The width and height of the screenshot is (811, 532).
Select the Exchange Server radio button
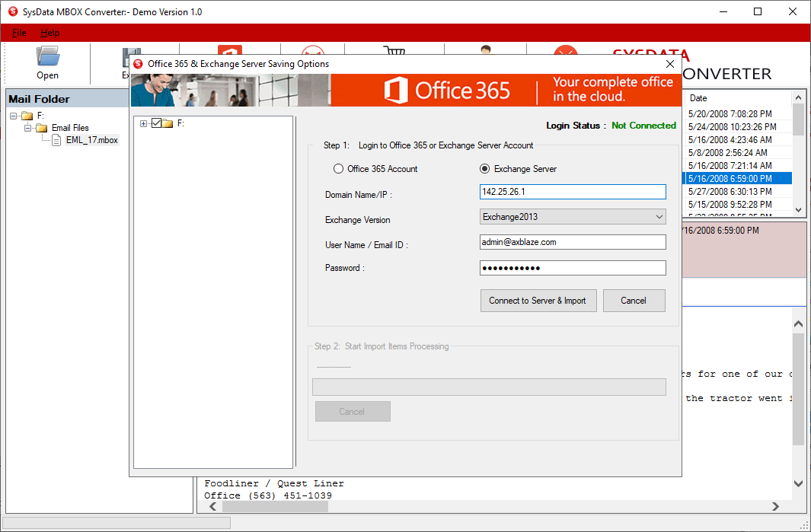(484, 168)
